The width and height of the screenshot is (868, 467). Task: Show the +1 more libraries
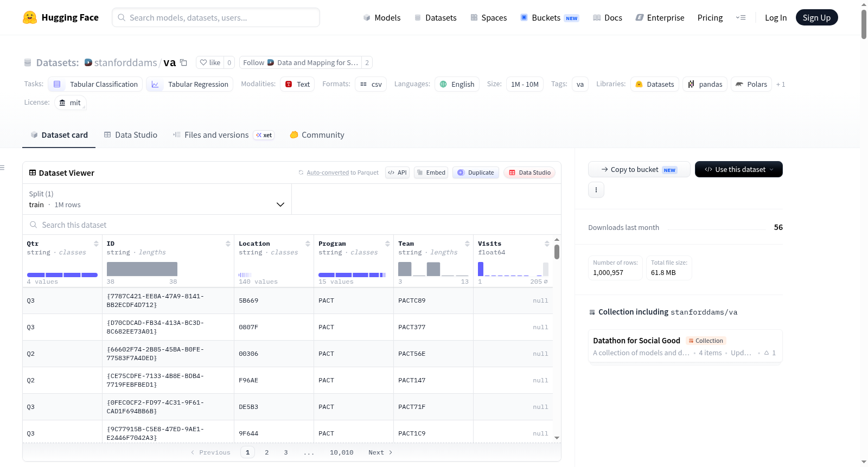click(x=781, y=84)
